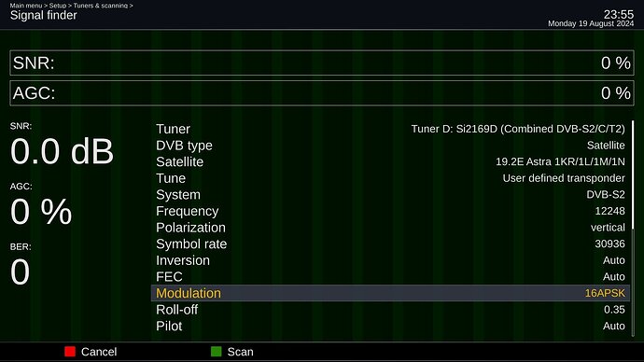Click the Main menu breadcrumb path
Image resolution: width=644 pixels, height=362 pixels.
tap(72, 6)
